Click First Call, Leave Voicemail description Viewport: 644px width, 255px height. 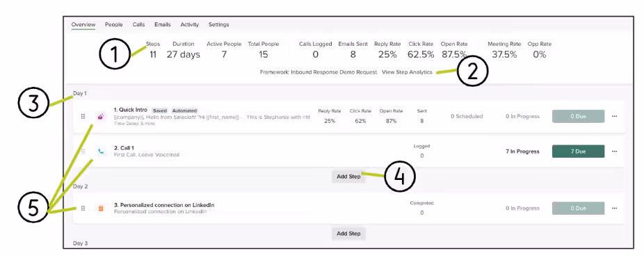pos(147,155)
